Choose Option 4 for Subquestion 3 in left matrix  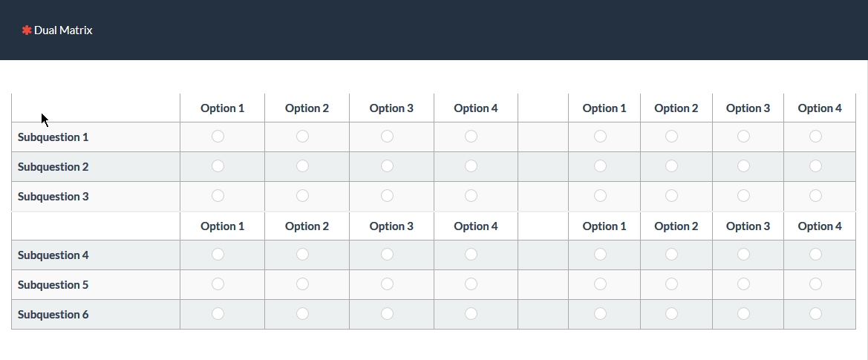tap(471, 195)
